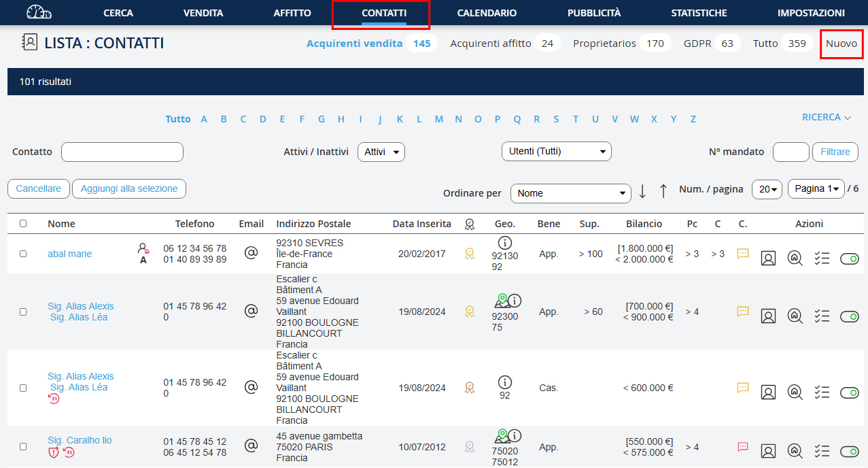The width and height of the screenshot is (868, 468).
Task: Expand the Ordinare per Nome dropdown
Action: click(570, 193)
